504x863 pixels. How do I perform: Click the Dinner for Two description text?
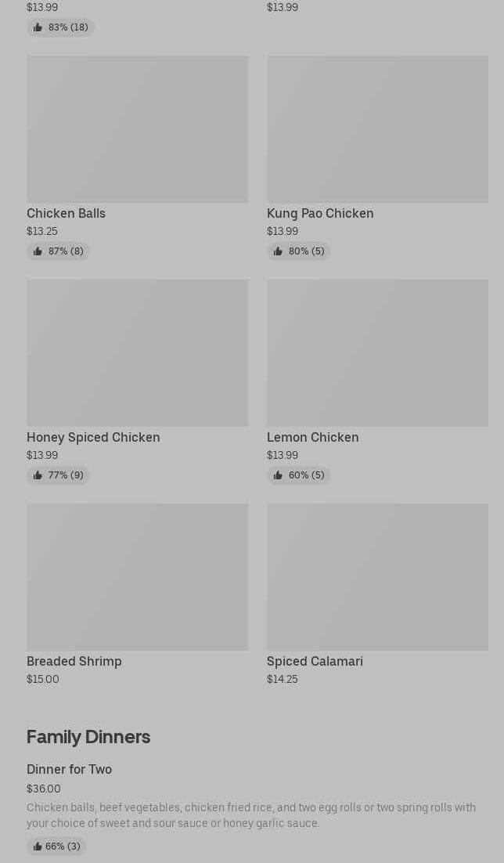[250, 815]
